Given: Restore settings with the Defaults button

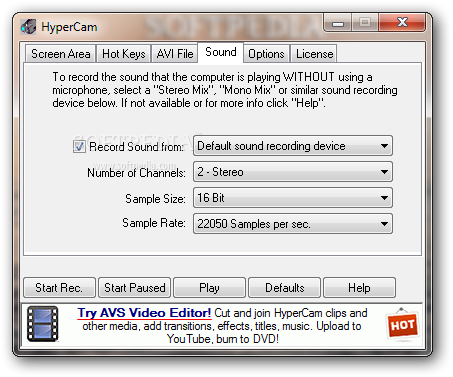Looking at the screenshot, I should tap(285, 287).
